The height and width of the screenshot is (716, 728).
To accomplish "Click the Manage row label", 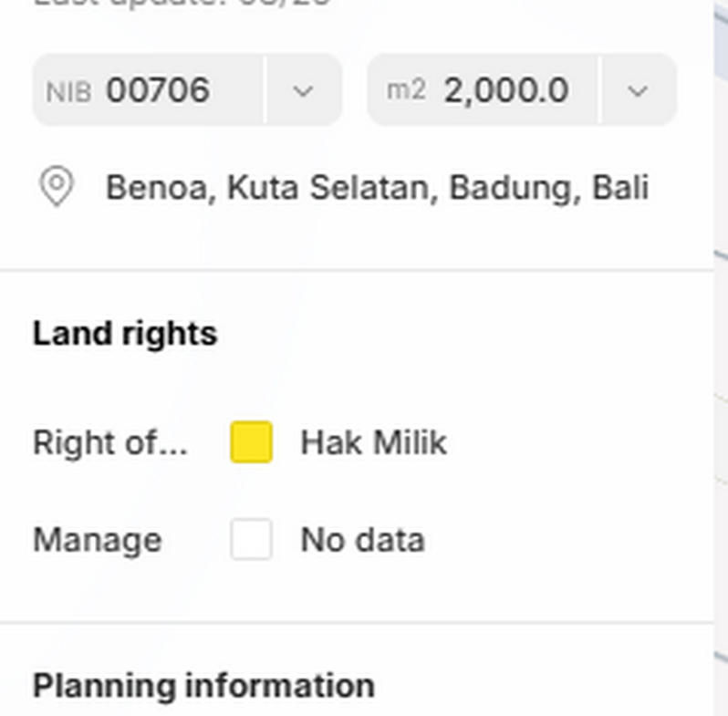I will [97, 540].
